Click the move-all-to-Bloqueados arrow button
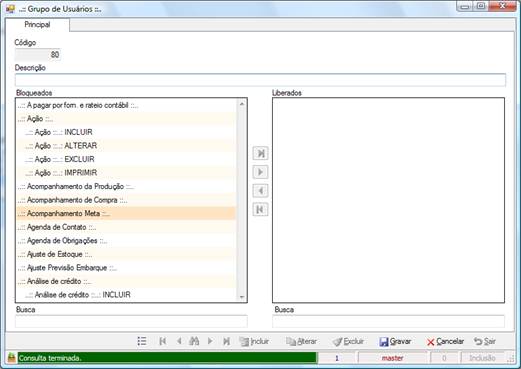The height and width of the screenshot is (369, 521). 260,209
